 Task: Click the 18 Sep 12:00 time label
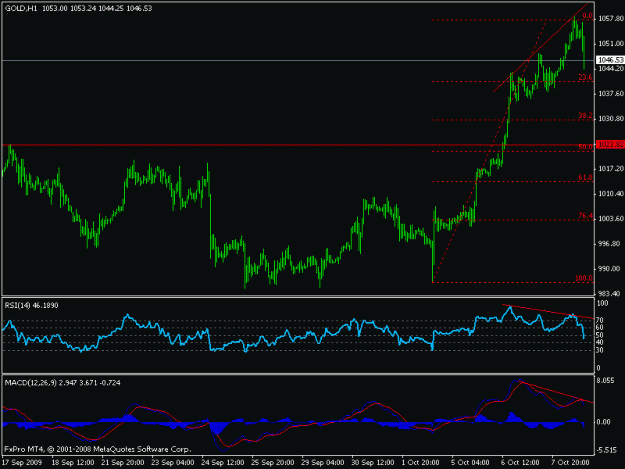coord(73,463)
